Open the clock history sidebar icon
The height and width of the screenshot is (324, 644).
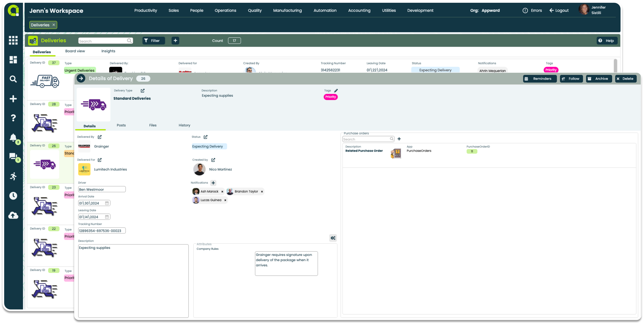pos(13,196)
